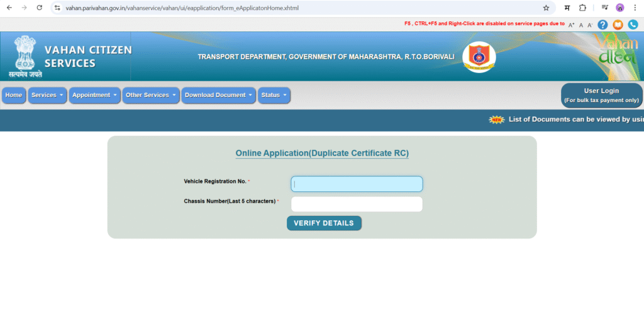
Task: Click the site information icon in address bar
Action: point(57,8)
